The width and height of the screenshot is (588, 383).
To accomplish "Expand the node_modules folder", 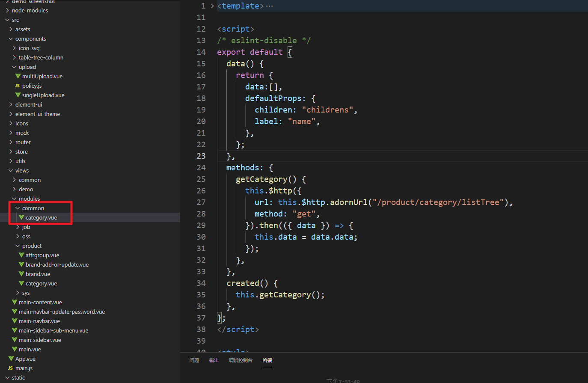I will point(7,10).
